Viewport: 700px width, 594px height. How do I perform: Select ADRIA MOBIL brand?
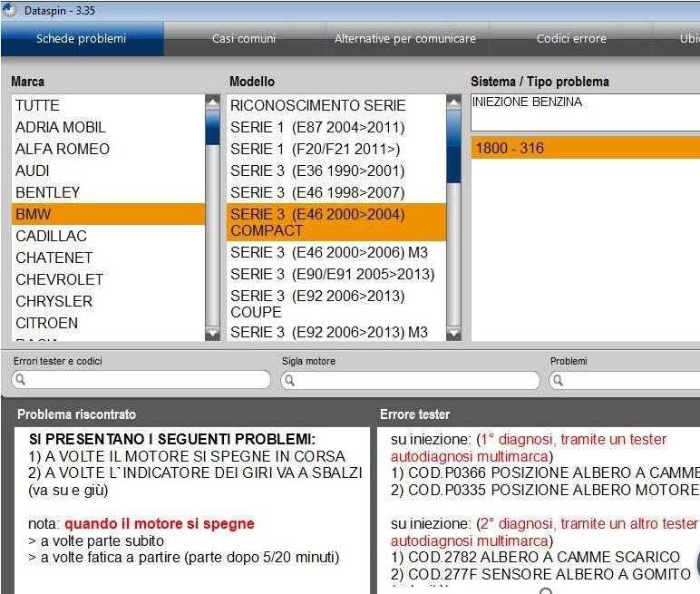(x=108, y=127)
